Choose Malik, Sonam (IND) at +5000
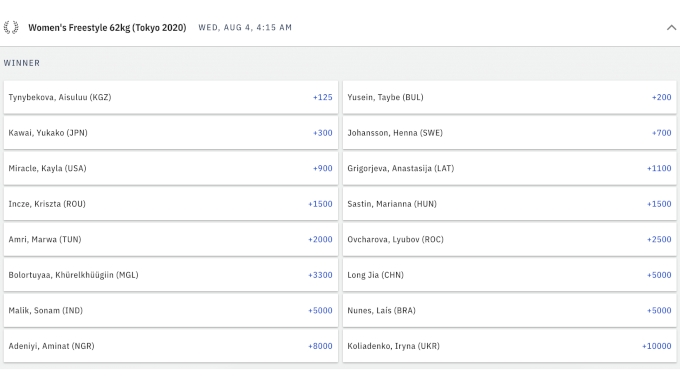 point(171,310)
